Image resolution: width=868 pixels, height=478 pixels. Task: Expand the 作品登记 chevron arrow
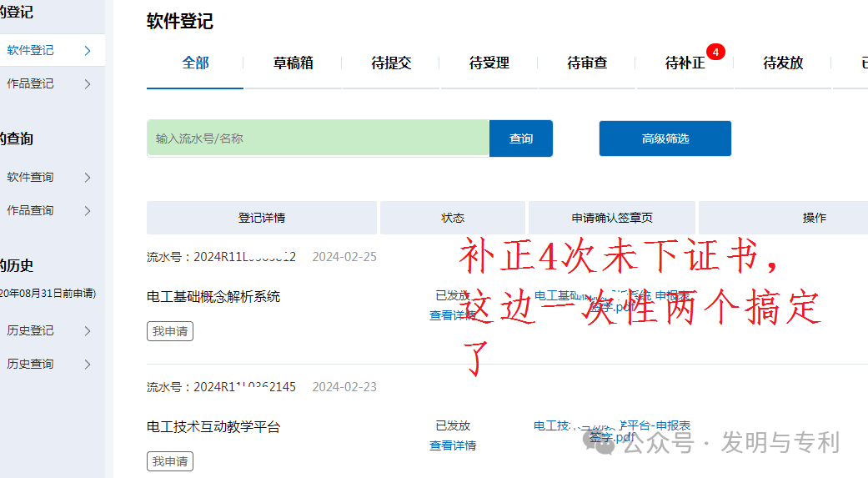88,83
